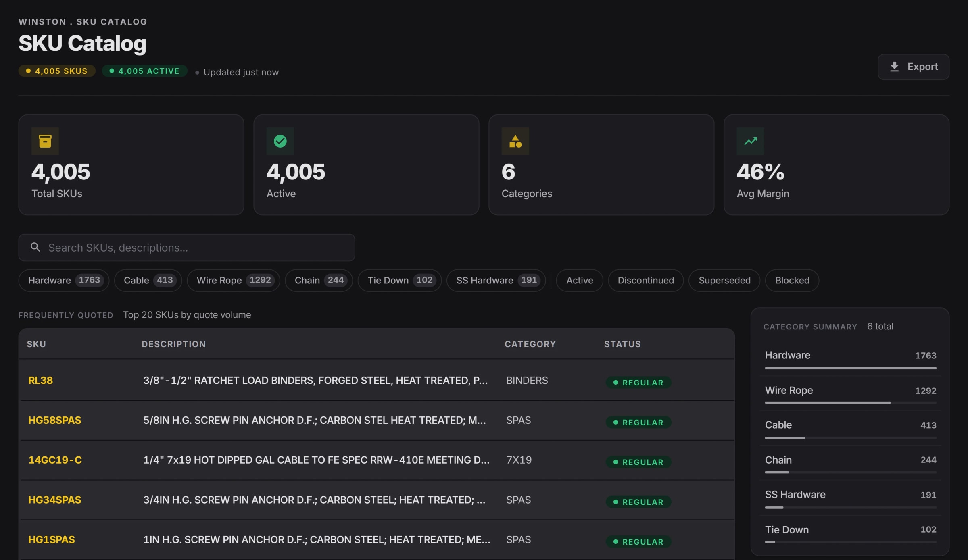The image size is (968, 560).
Task: Click the archive box icon on Total SKUs card
Action: [45, 141]
